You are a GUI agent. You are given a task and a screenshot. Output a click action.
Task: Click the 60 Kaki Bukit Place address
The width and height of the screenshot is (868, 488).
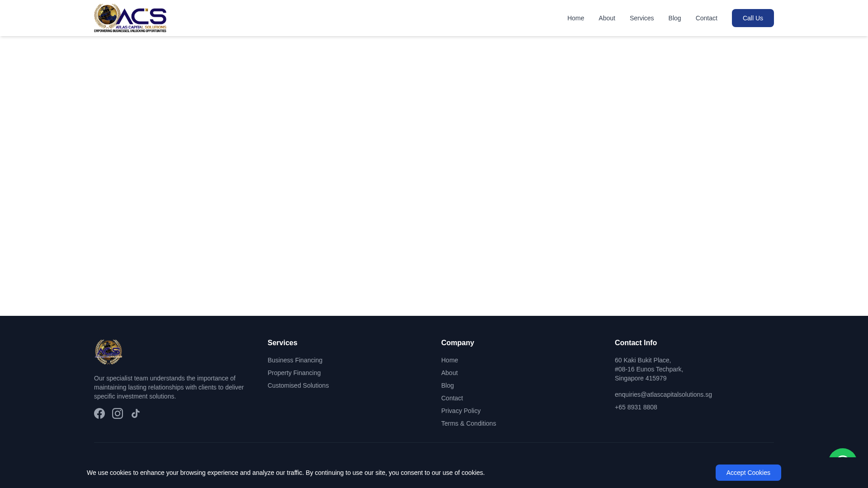click(649, 369)
